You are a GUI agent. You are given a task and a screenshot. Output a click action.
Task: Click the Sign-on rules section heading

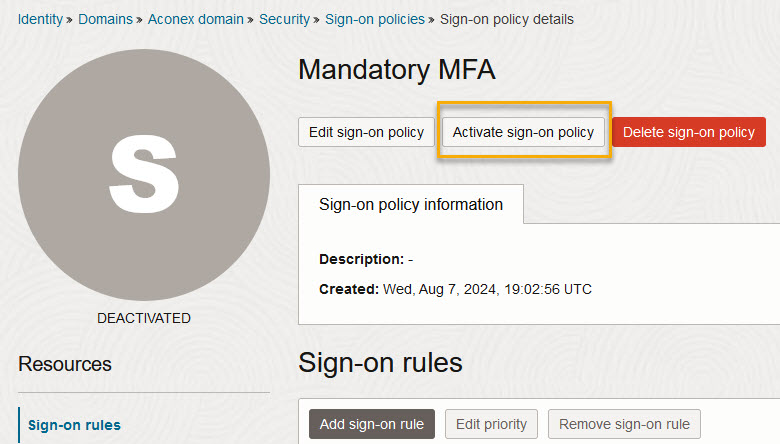tap(381, 362)
